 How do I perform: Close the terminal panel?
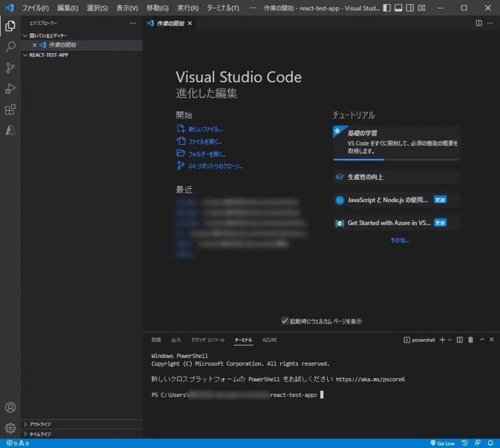[x=491, y=340]
